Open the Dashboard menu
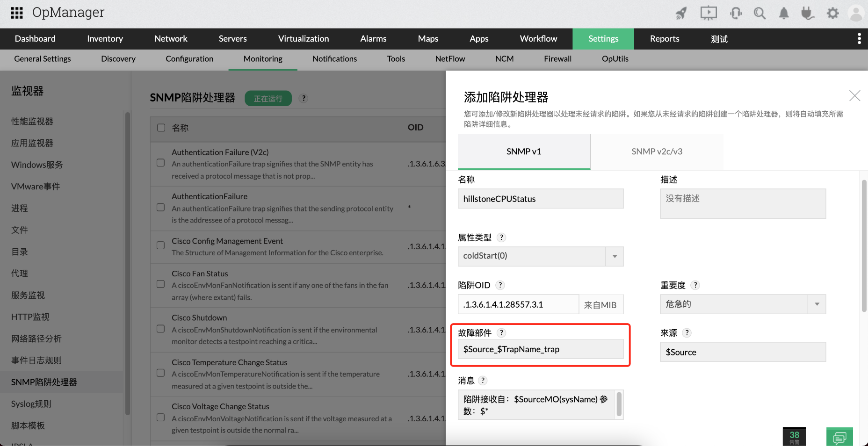The width and height of the screenshot is (868, 447). pos(35,39)
